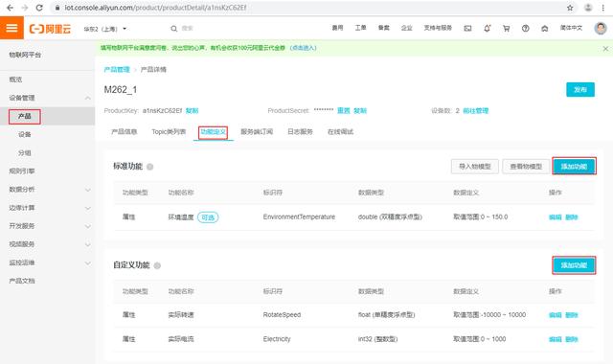The image size is (613, 364).
Task: Open the orange hamburger menu
Action: point(11,28)
